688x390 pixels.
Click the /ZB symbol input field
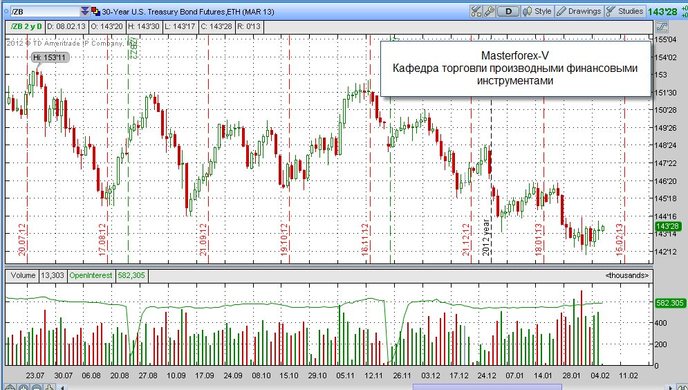(x=45, y=11)
